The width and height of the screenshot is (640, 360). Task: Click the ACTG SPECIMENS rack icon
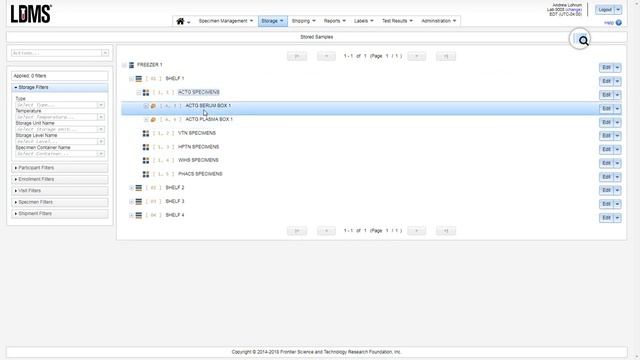(x=146, y=93)
